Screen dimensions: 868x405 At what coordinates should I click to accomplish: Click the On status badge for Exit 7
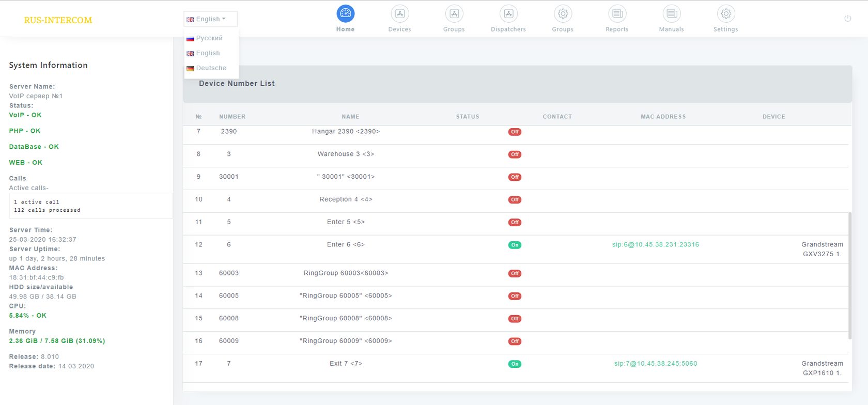click(x=515, y=364)
